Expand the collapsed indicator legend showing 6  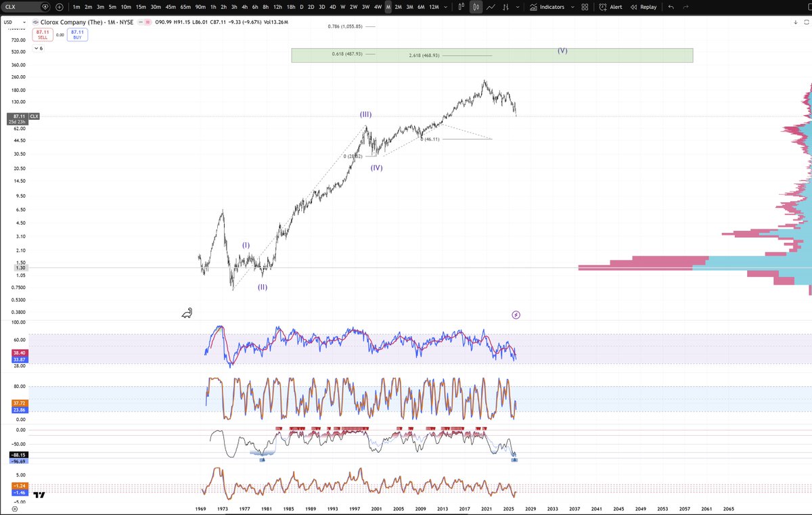click(39, 48)
